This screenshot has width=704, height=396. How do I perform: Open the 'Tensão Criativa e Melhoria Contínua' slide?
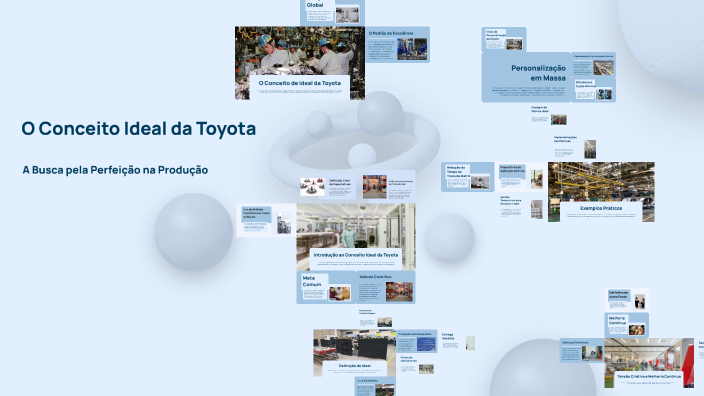(x=649, y=363)
